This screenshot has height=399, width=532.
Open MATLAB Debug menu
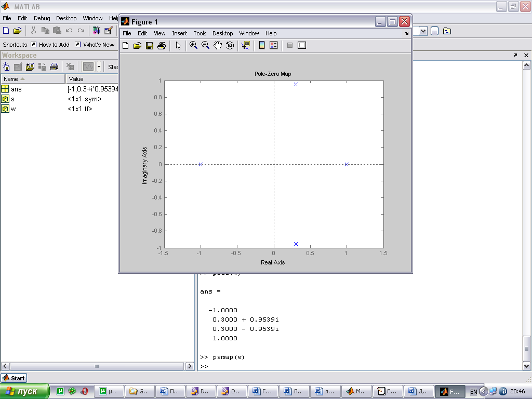click(42, 18)
